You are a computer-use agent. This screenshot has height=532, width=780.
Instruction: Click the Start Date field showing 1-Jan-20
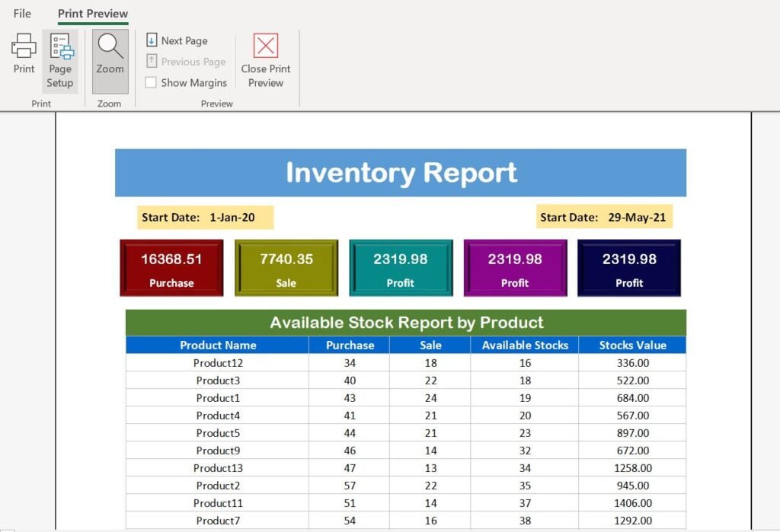tap(204, 217)
